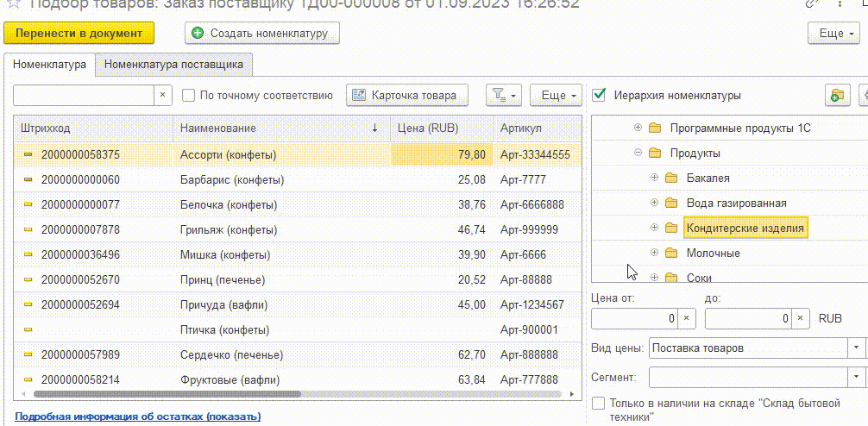
Task: Select the Принц (печенье) row
Action: tap(298, 280)
